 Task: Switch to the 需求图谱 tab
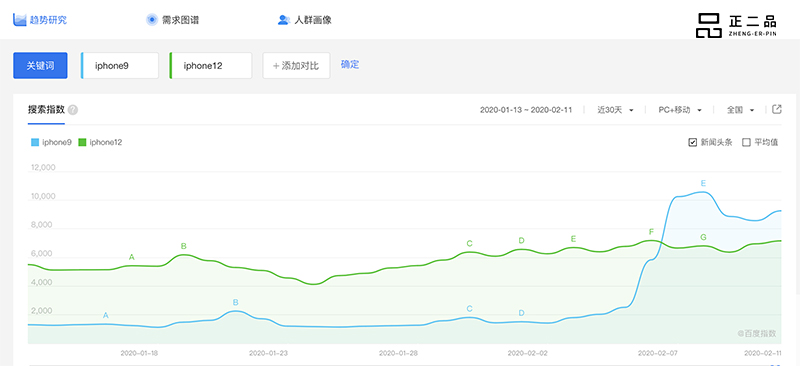click(x=172, y=20)
